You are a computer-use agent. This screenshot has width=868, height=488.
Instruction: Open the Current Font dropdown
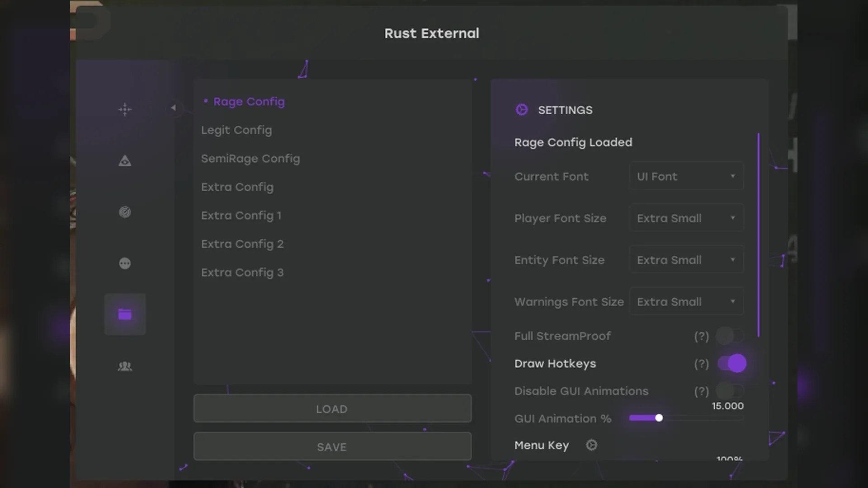[686, 176]
